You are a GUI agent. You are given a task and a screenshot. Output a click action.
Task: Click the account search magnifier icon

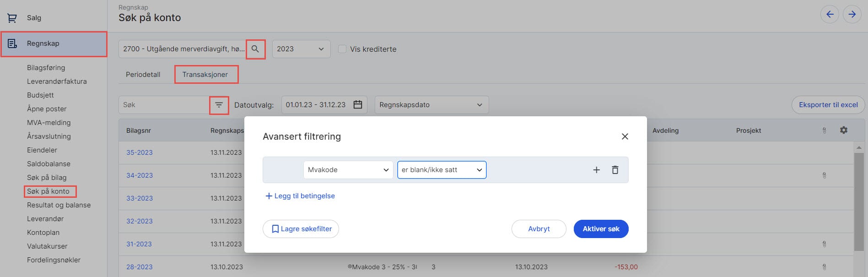tap(255, 49)
